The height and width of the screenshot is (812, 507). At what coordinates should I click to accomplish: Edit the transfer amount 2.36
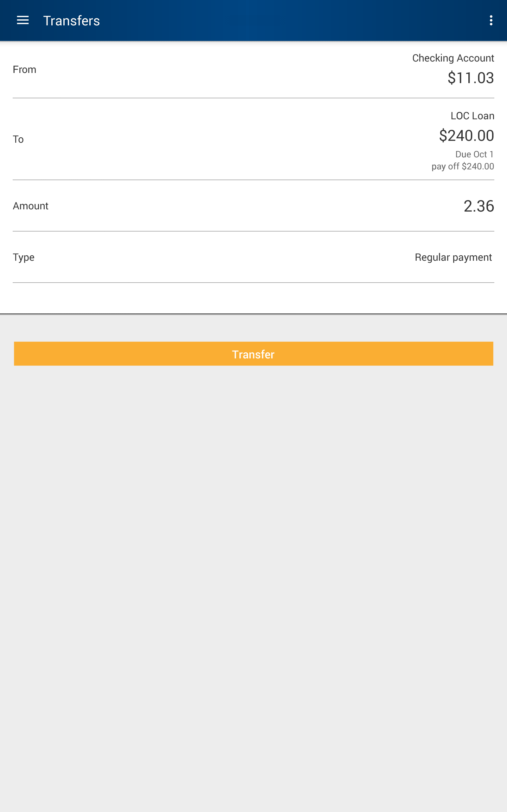[x=478, y=206]
